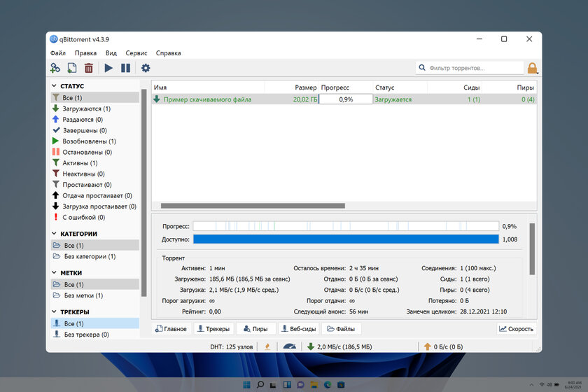The image size is (588, 392).
Task: Click upload speed 0 Б/с in status bar
Action: (444, 346)
